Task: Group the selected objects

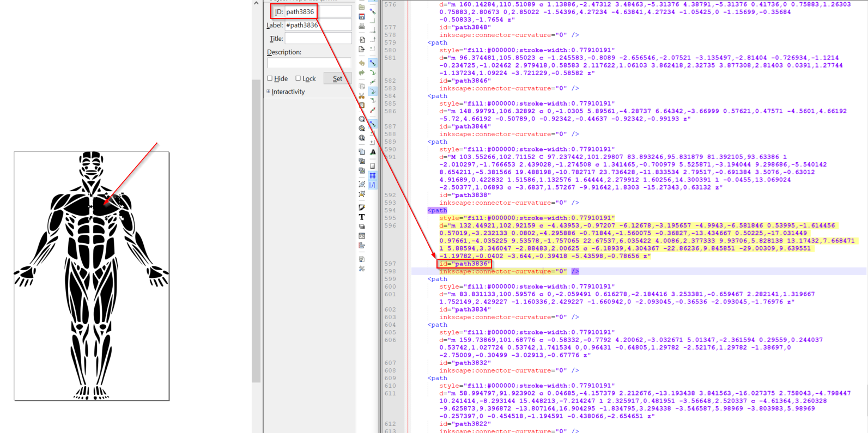Action: click(362, 184)
